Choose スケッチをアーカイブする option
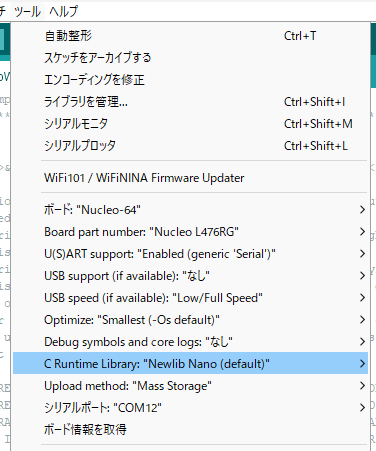Screen dimensions: 376x451 pos(190,58)
